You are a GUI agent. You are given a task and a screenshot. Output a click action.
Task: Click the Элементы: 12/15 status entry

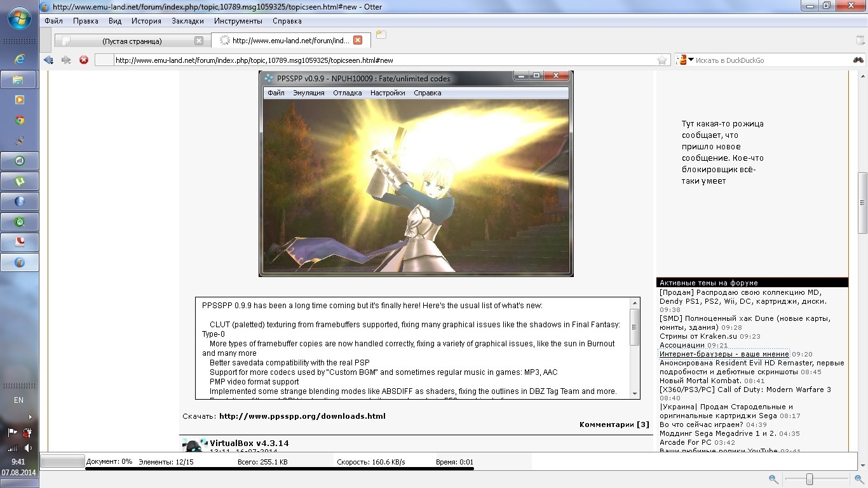coord(166,462)
